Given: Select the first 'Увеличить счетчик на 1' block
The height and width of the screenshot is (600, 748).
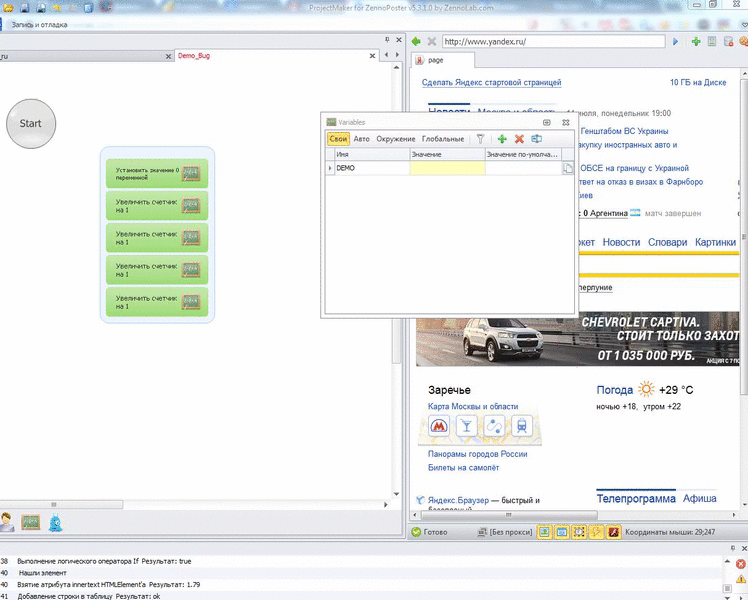Looking at the screenshot, I should 157,206.
